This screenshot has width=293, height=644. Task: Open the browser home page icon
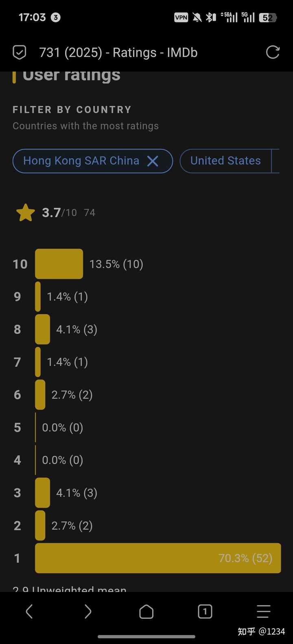point(146,611)
